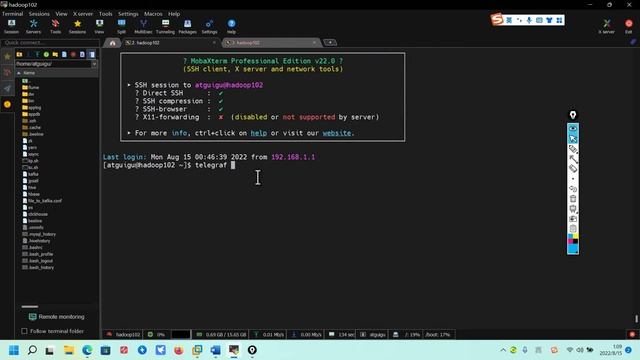The height and width of the screenshot is (360, 640).
Task: Select the arrow cursor tool in annotation bar
Action: click(x=573, y=139)
